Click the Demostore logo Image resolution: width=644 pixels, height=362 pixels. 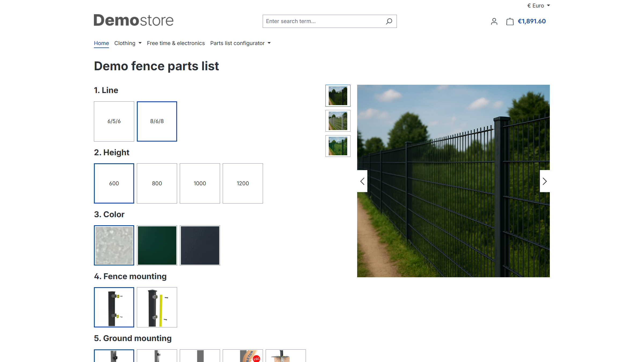pyautogui.click(x=134, y=20)
